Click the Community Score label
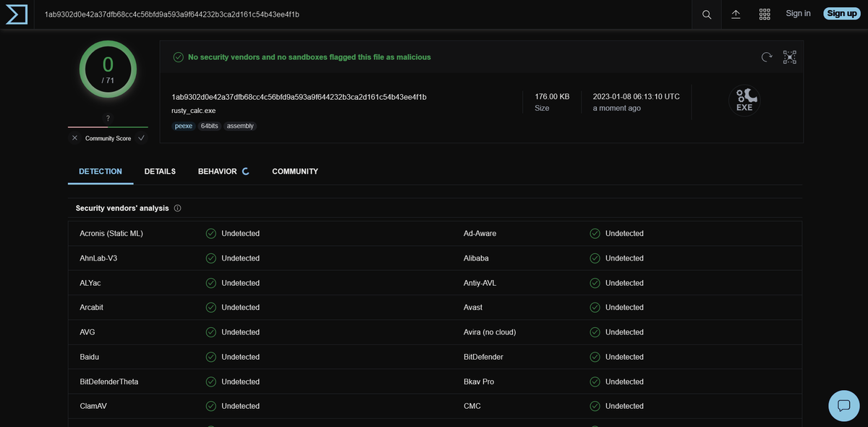The image size is (868, 427). (x=108, y=138)
